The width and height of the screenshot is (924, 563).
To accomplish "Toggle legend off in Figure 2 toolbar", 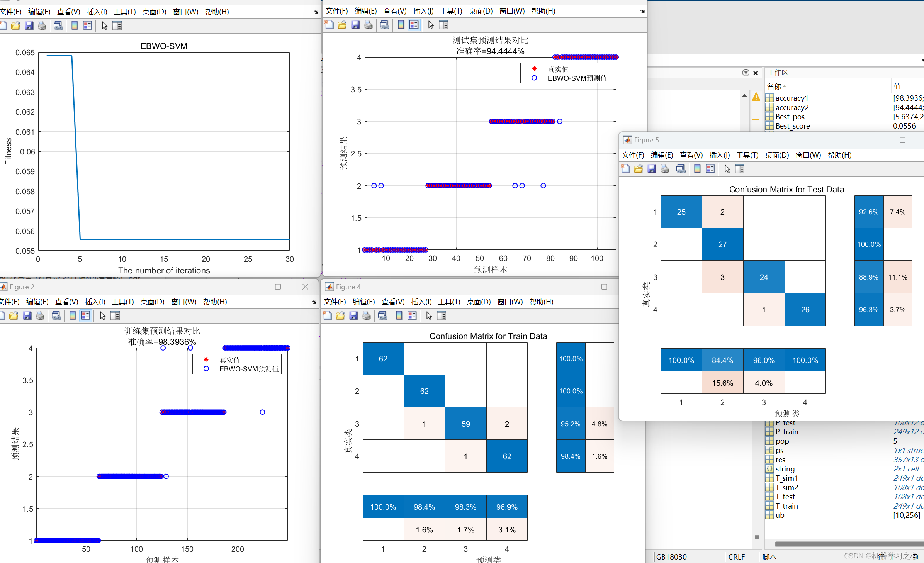I will pyautogui.click(x=86, y=316).
